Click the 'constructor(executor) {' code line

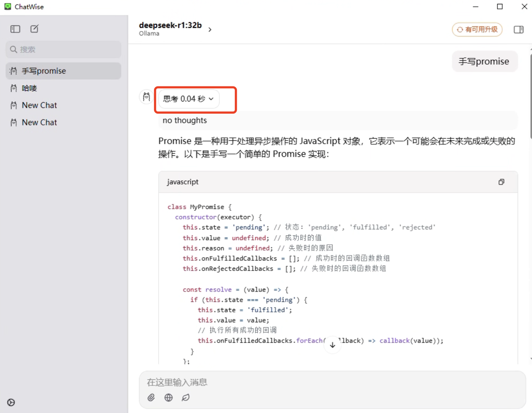pyautogui.click(x=219, y=217)
